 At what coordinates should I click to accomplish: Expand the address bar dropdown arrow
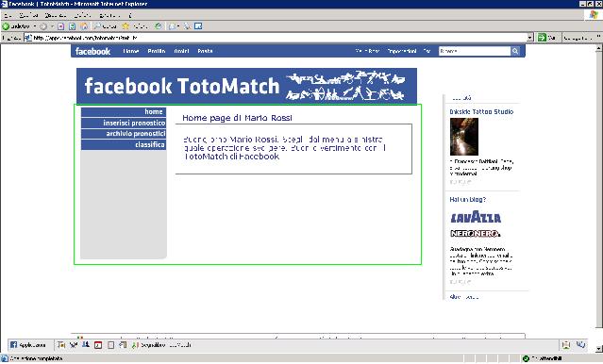pyautogui.click(x=530, y=38)
